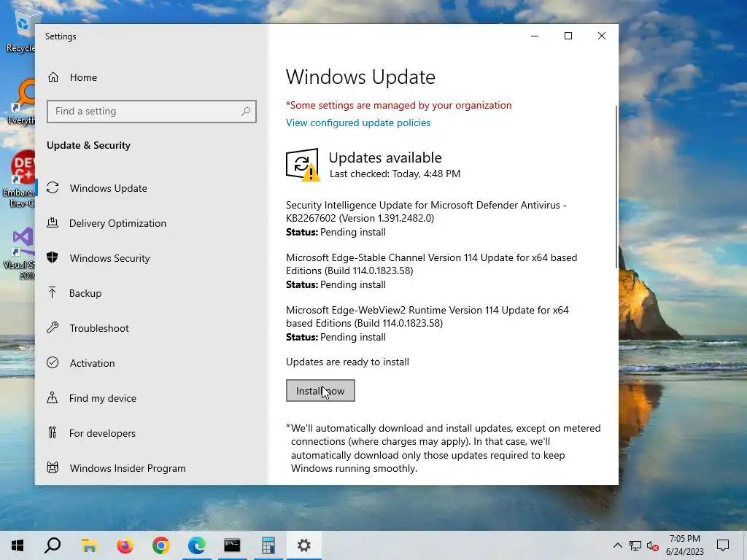The image size is (747, 560).
Task: Click 'Updates are ready to install' text
Action: pos(347,362)
